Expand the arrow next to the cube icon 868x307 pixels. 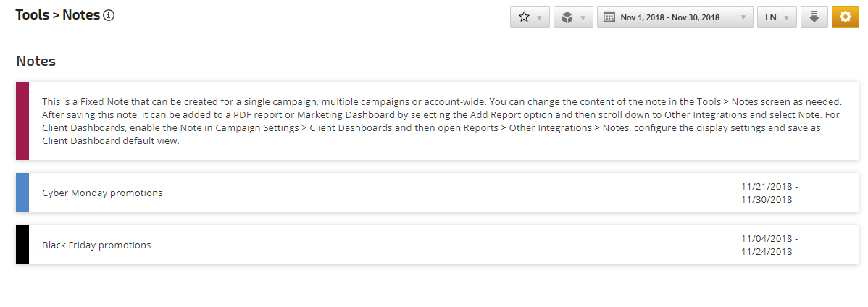click(x=582, y=17)
